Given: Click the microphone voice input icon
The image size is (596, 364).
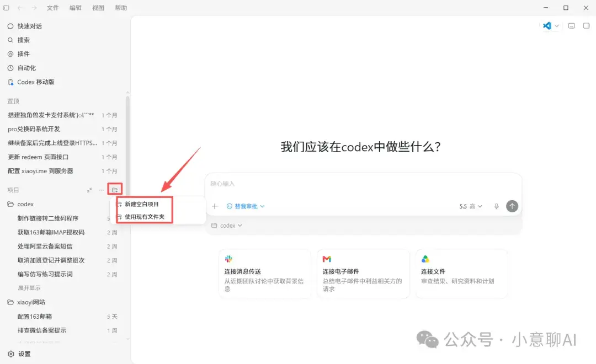Looking at the screenshot, I should [x=497, y=206].
